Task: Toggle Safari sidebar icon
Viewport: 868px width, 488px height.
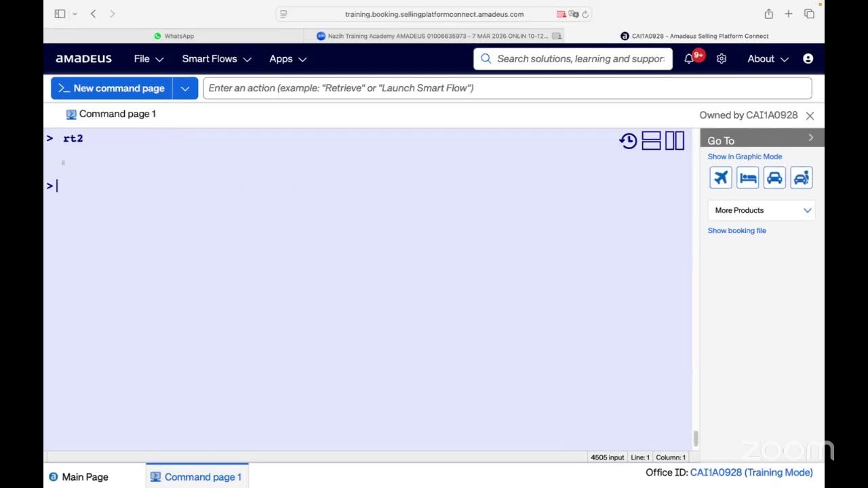Action: coord(60,14)
